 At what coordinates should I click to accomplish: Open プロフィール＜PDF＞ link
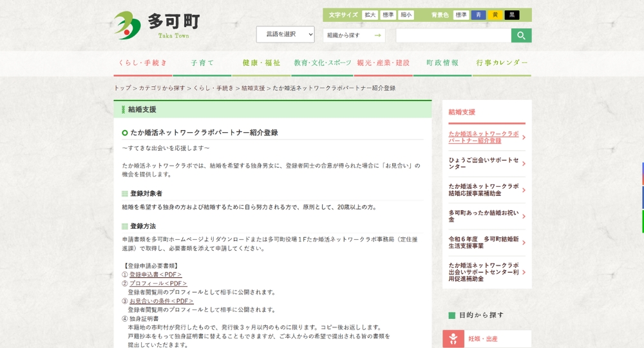point(158,284)
